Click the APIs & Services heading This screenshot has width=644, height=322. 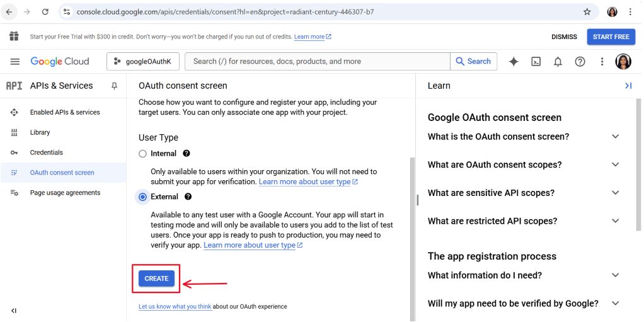click(x=61, y=86)
